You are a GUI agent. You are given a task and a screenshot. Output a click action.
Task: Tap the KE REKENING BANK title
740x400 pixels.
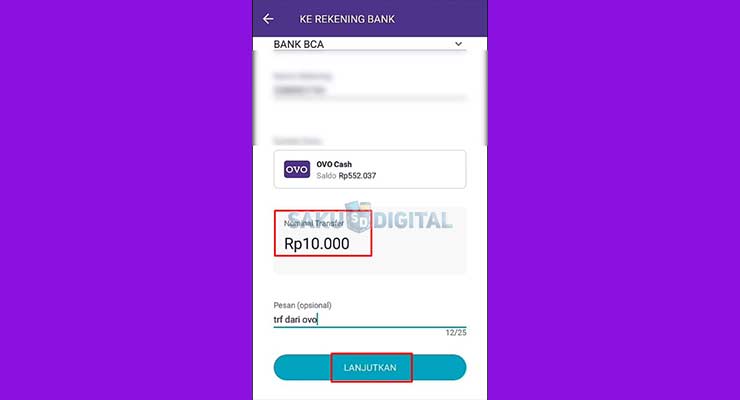coord(347,19)
